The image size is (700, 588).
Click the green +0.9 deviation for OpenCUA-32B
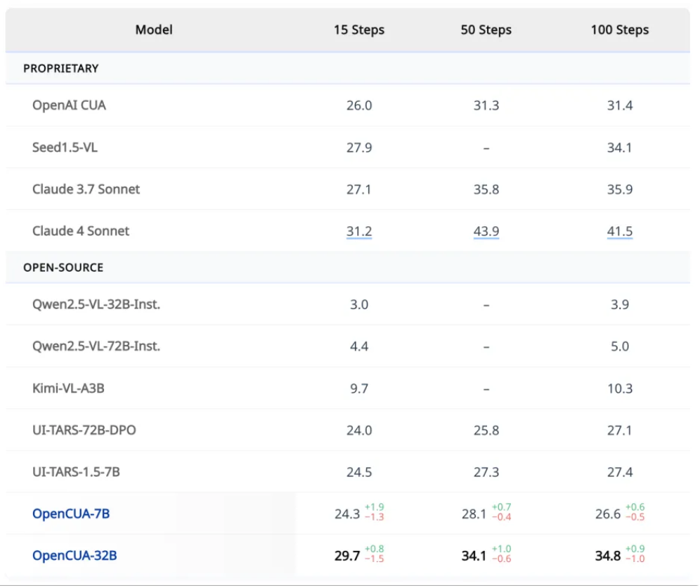point(635,549)
